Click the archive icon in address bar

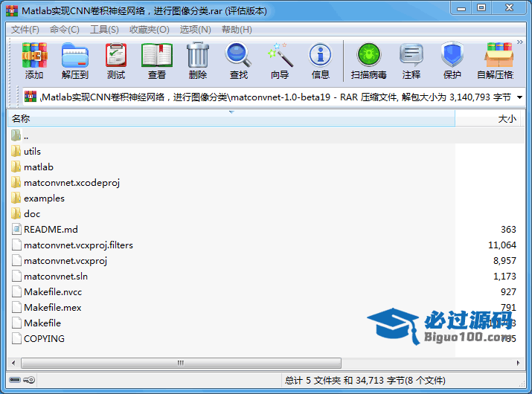[31, 97]
